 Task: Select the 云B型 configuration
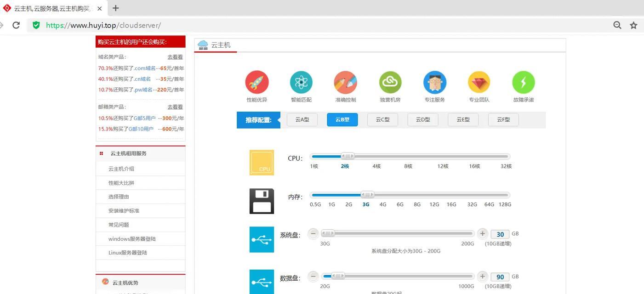pyautogui.click(x=342, y=119)
